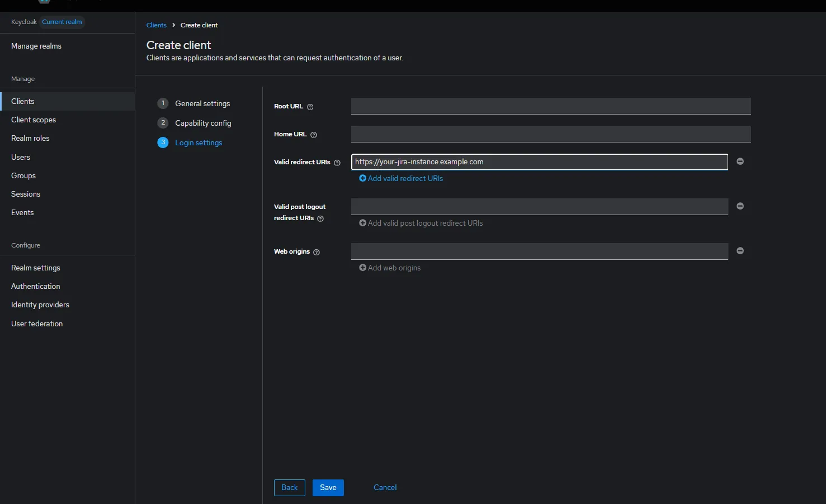Click Add web origins

(x=390, y=268)
